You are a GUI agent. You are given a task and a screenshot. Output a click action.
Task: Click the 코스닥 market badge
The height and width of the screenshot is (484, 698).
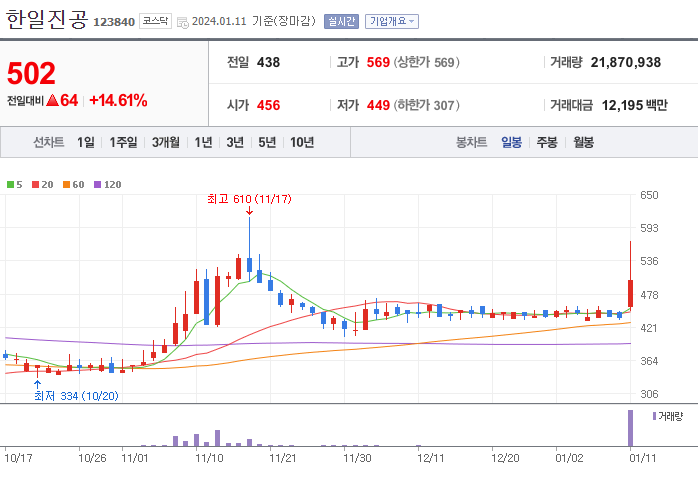(155, 21)
